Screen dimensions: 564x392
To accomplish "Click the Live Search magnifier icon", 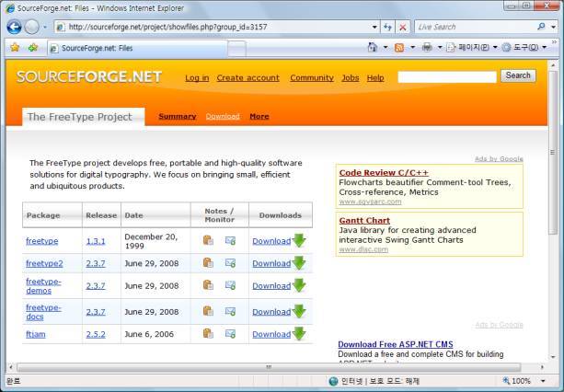I will click(541, 27).
